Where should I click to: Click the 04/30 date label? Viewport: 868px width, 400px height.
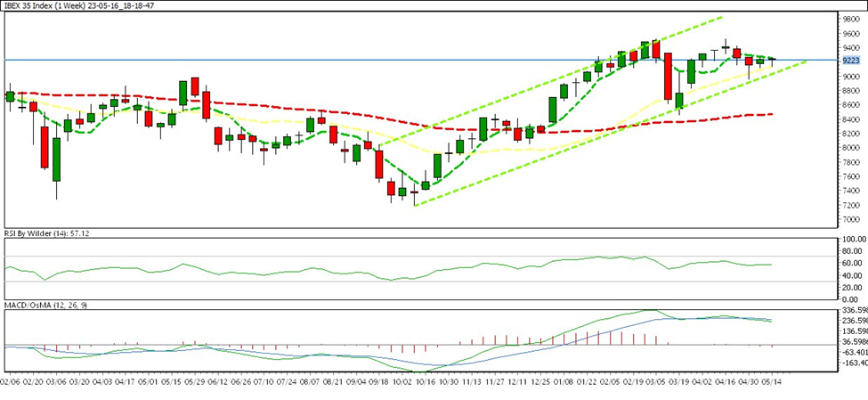[747, 382]
